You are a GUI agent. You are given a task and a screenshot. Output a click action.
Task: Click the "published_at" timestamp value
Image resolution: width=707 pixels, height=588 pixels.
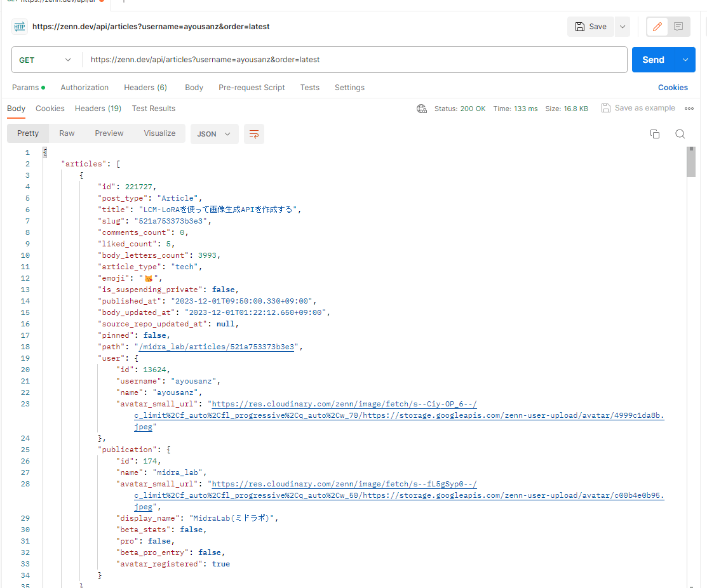(241, 301)
